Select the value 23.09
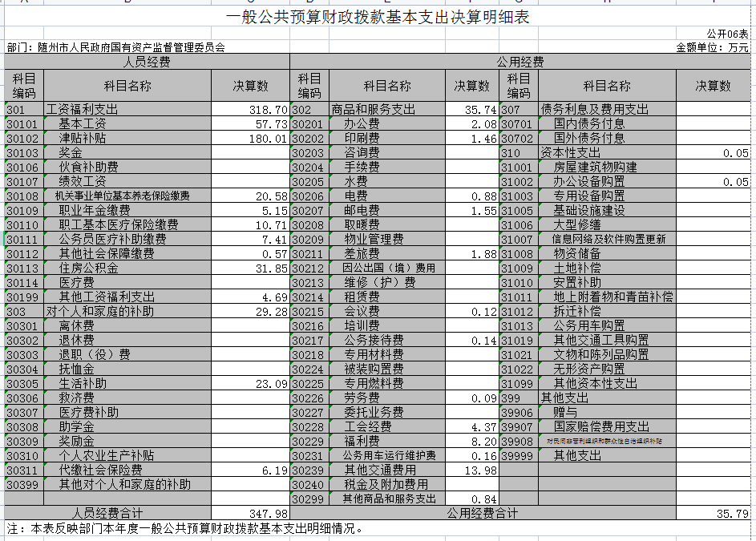The image size is (756, 541). pos(250,384)
